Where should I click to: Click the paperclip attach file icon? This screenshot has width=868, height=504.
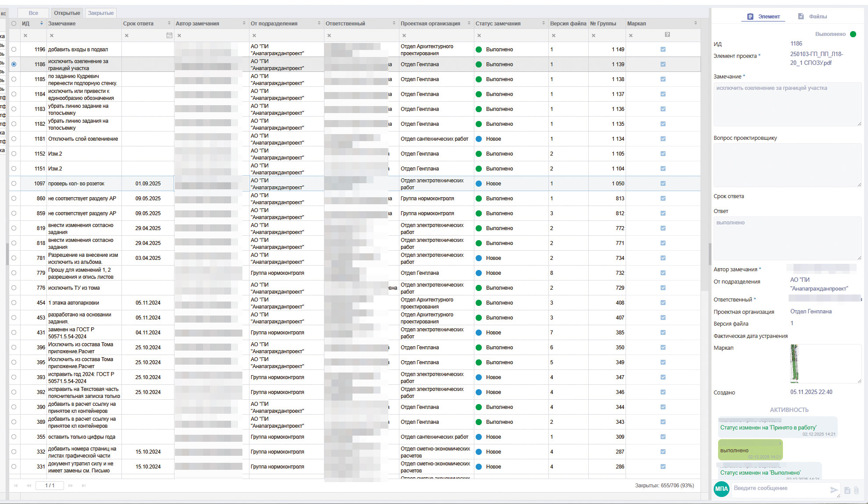click(x=856, y=490)
